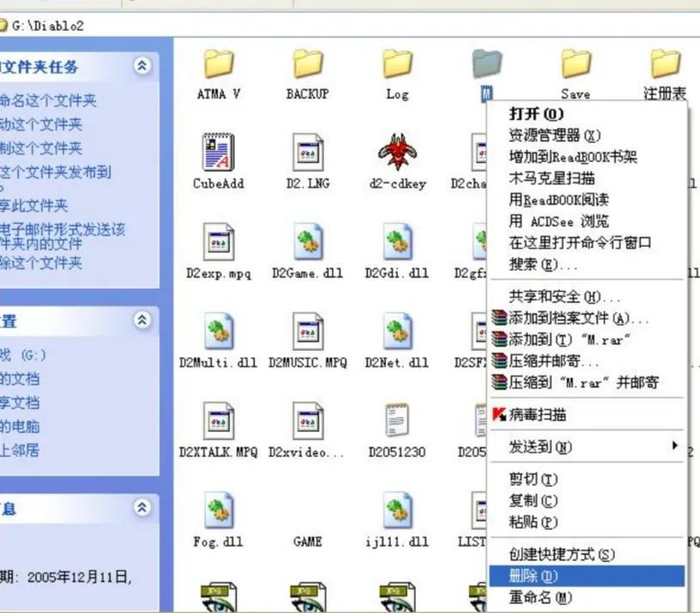
Task: Select the CubeAdd document icon
Action: [x=218, y=152]
